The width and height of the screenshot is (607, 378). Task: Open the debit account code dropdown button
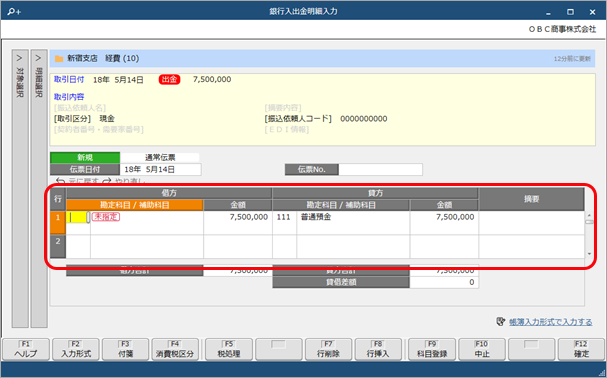click(x=88, y=217)
